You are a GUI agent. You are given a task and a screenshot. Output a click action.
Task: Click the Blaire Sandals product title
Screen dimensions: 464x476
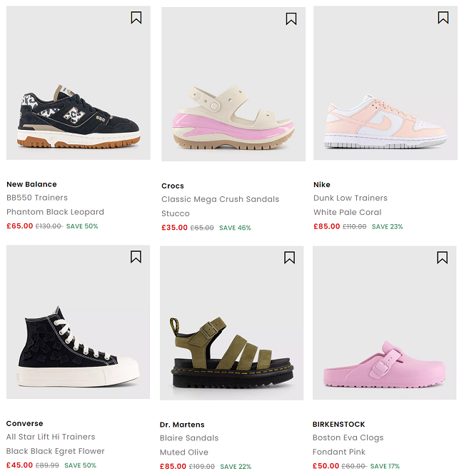coord(189,438)
